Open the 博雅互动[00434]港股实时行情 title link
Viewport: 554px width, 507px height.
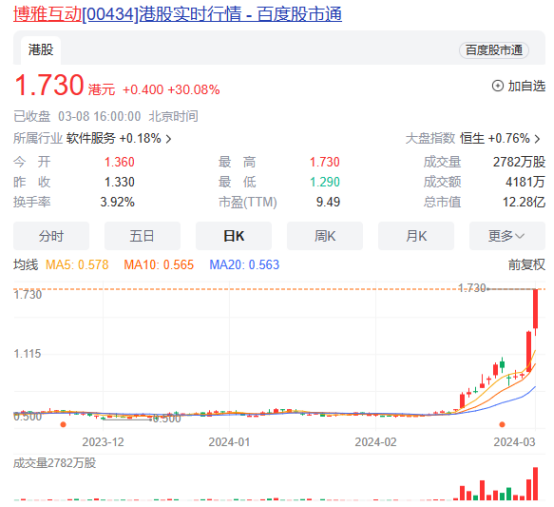pos(177,14)
